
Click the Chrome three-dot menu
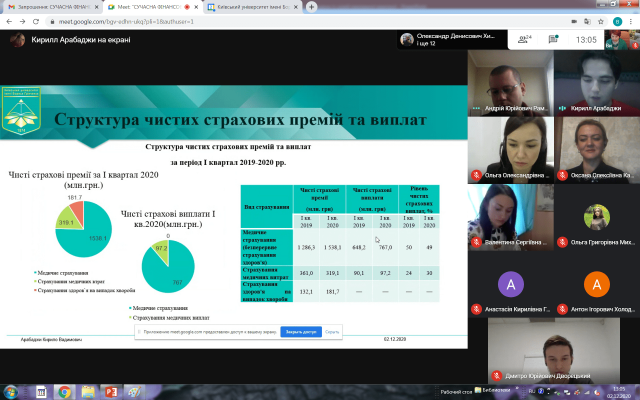tap(630, 20)
